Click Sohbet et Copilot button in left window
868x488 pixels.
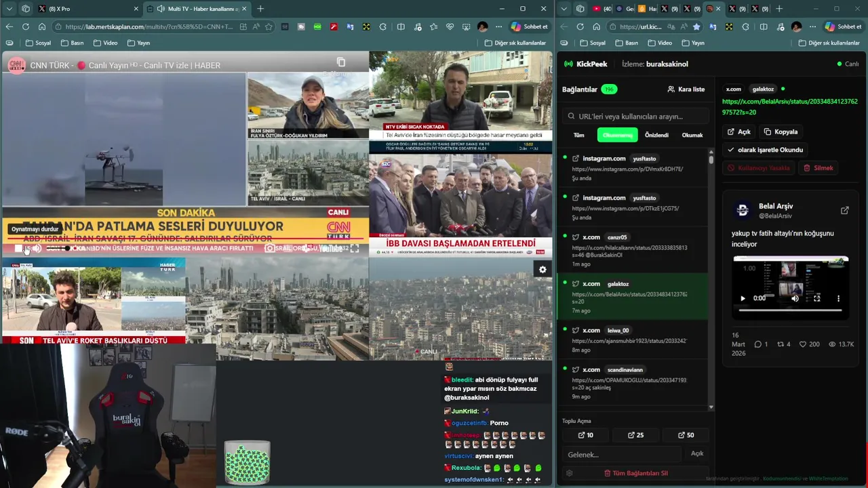[x=530, y=26]
